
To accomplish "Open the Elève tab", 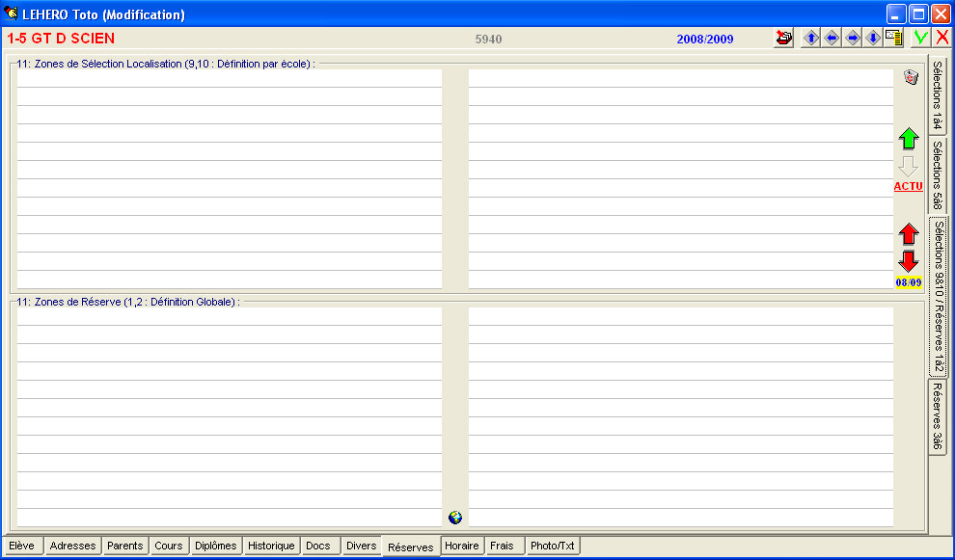I will pyautogui.click(x=22, y=546).
